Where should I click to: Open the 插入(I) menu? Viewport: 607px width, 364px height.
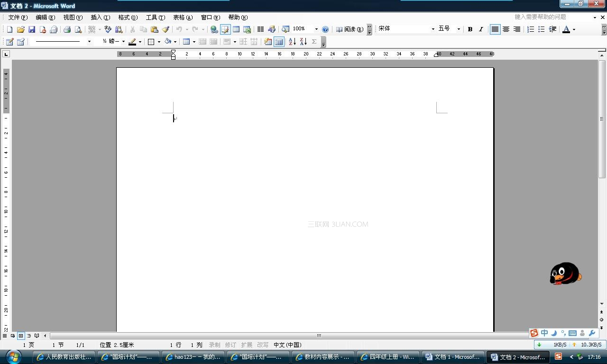(101, 18)
